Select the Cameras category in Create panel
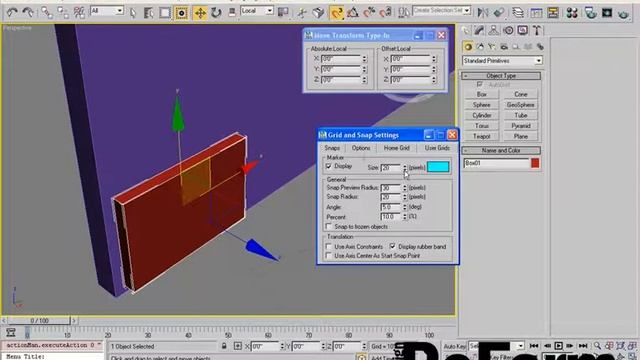Screen dimensions: 640x360 point(504,47)
